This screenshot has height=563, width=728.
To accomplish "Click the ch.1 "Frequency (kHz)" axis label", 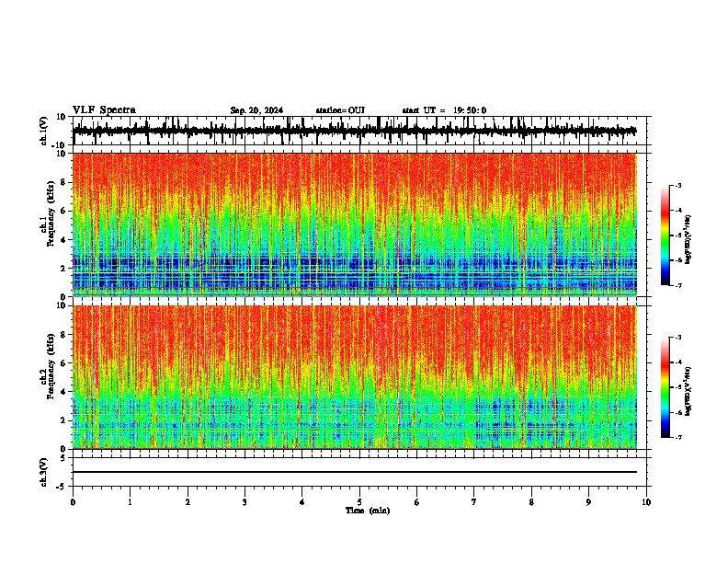I will (x=51, y=214).
